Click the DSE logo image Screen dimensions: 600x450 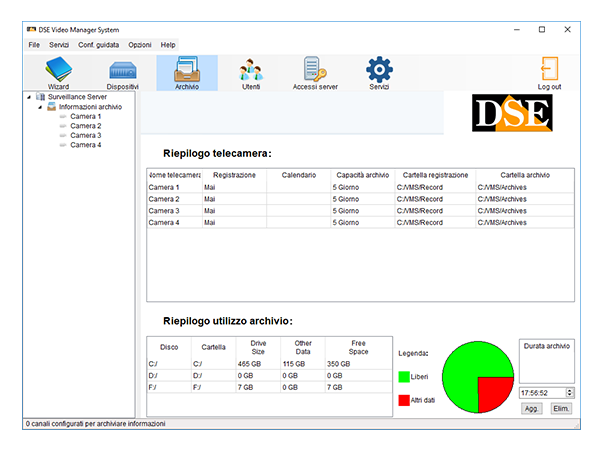[x=512, y=113]
